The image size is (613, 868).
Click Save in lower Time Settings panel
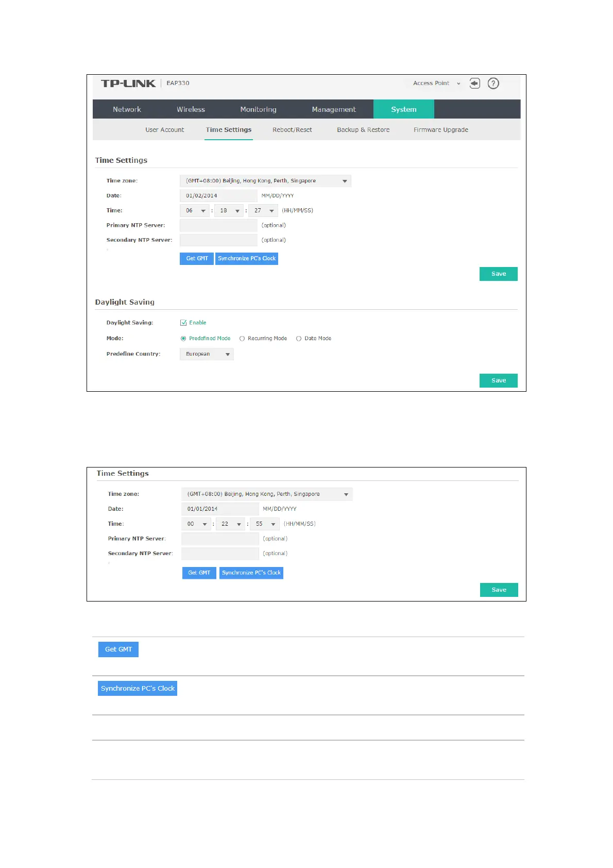[499, 590]
